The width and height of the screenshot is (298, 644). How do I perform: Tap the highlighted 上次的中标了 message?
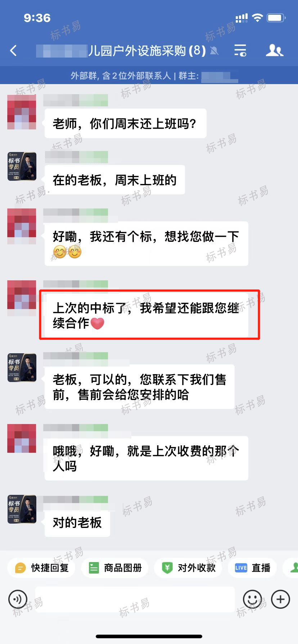coord(146,315)
